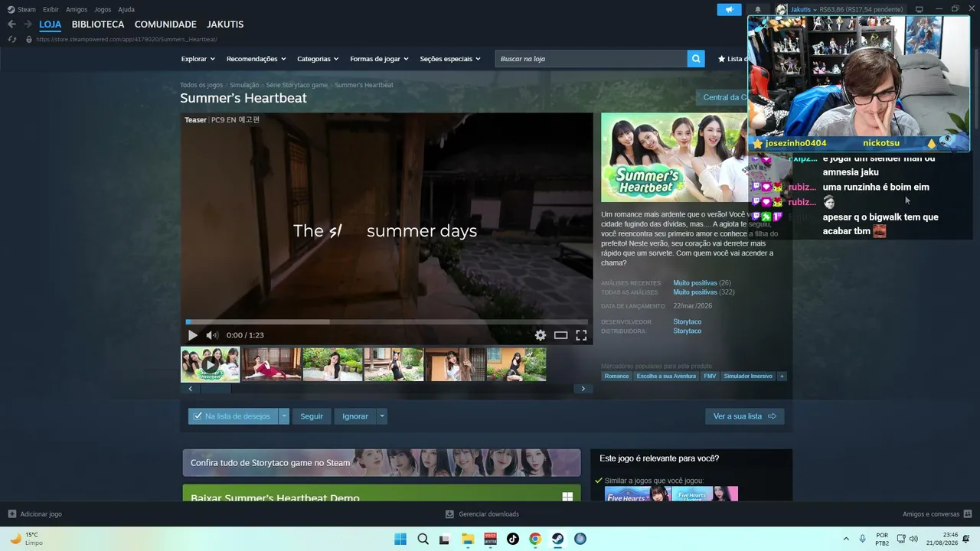Expand the Recomendações menu
Image resolution: width=980 pixels, height=551 pixels.
[x=256, y=59]
